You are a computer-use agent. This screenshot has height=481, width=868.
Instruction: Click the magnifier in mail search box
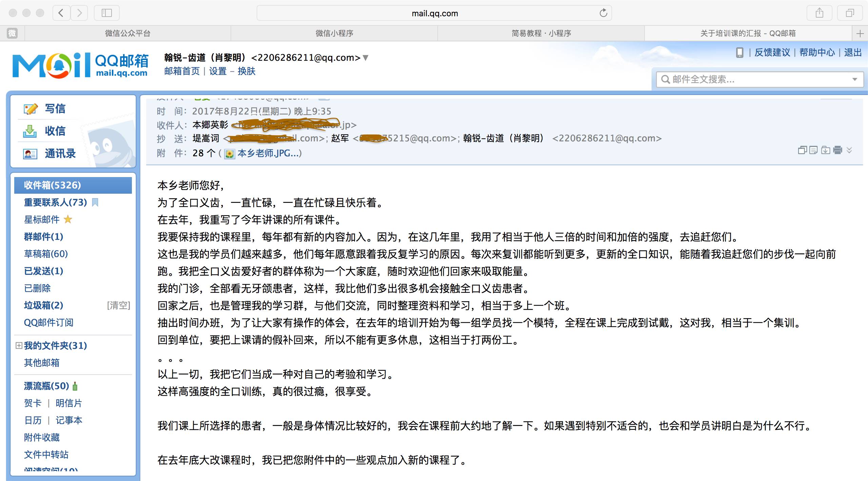[x=665, y=80]
